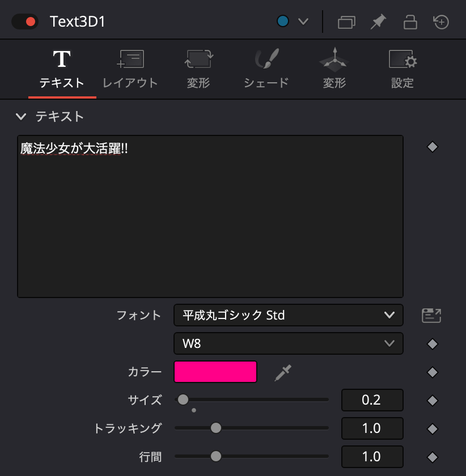Add keyframe for W8 font style
The image size is (466, 476).
433,345
